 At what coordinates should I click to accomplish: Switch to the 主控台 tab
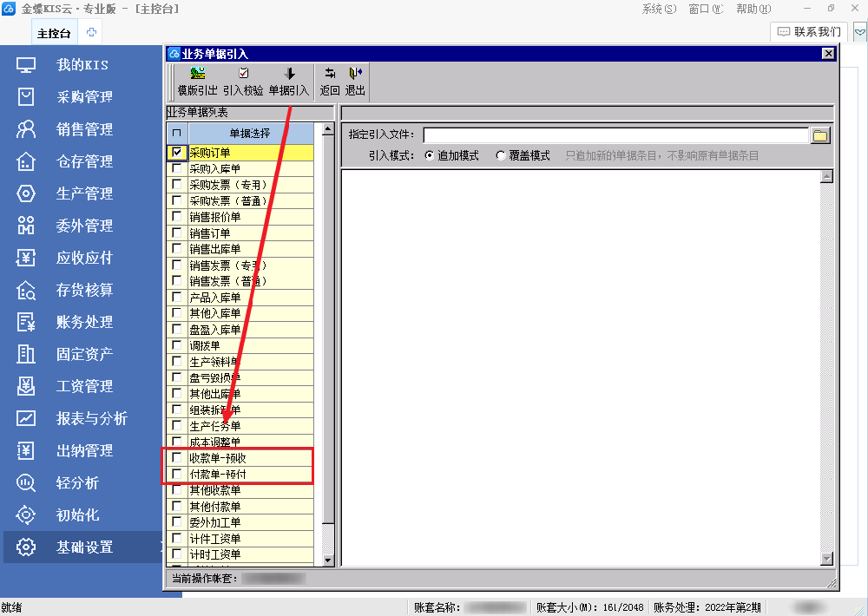[x=54, y=33]
